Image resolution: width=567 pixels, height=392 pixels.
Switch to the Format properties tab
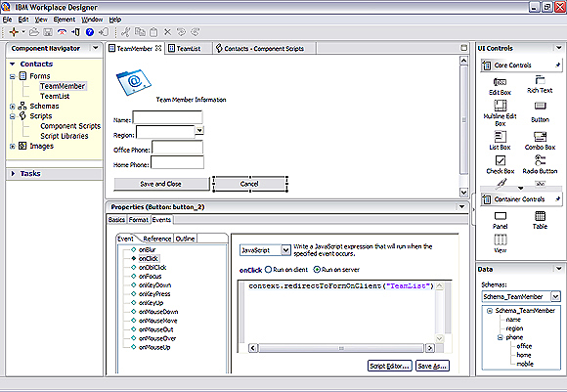[x=139, y=220]
